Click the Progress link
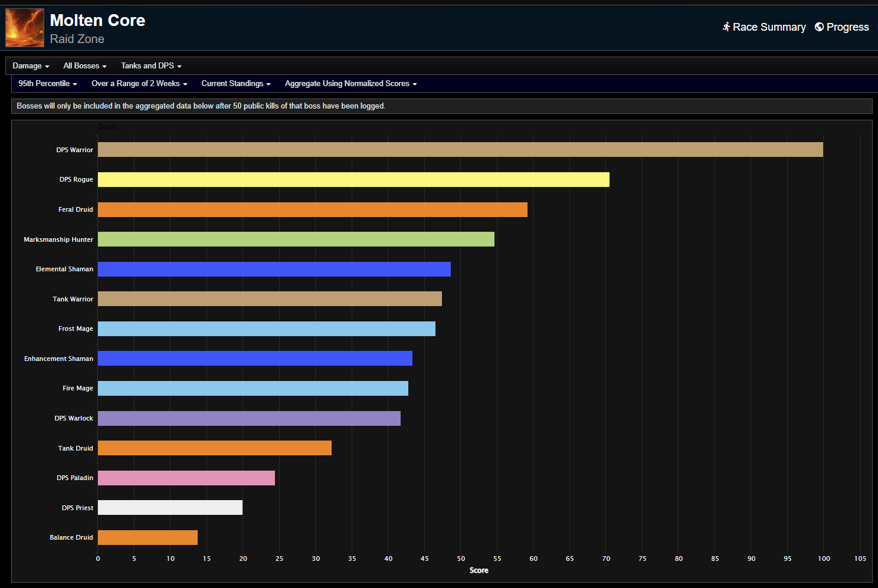 pos(848,27)
